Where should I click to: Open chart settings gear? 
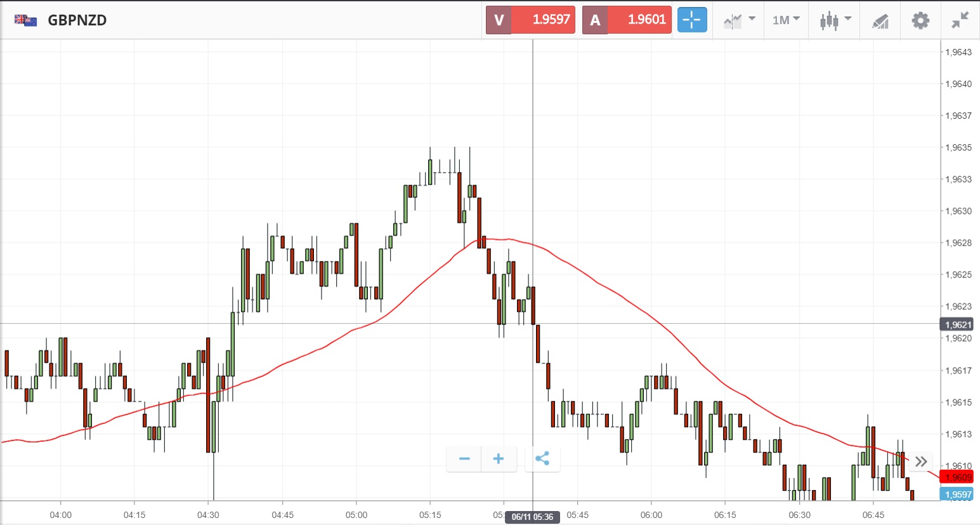point(920,20)
